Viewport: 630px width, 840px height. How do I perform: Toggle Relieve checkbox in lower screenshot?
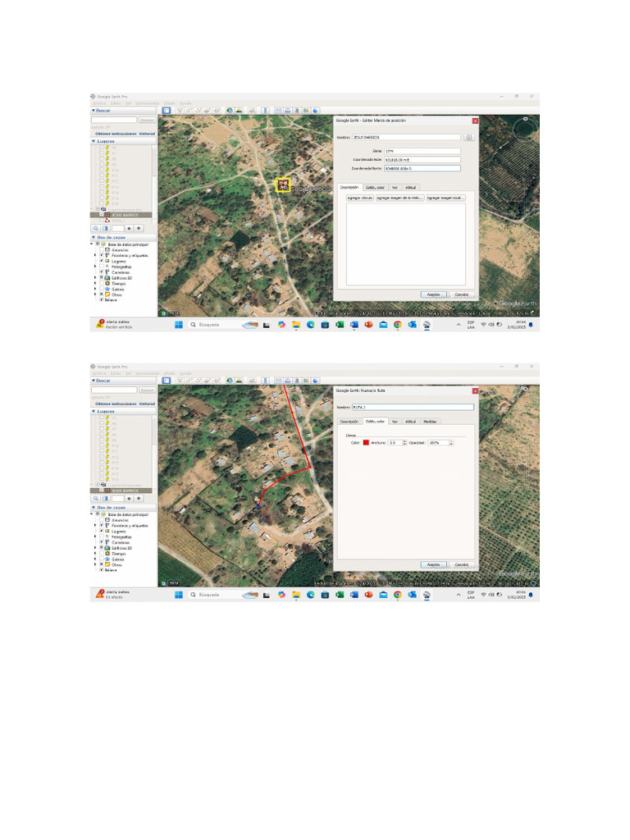102,570
